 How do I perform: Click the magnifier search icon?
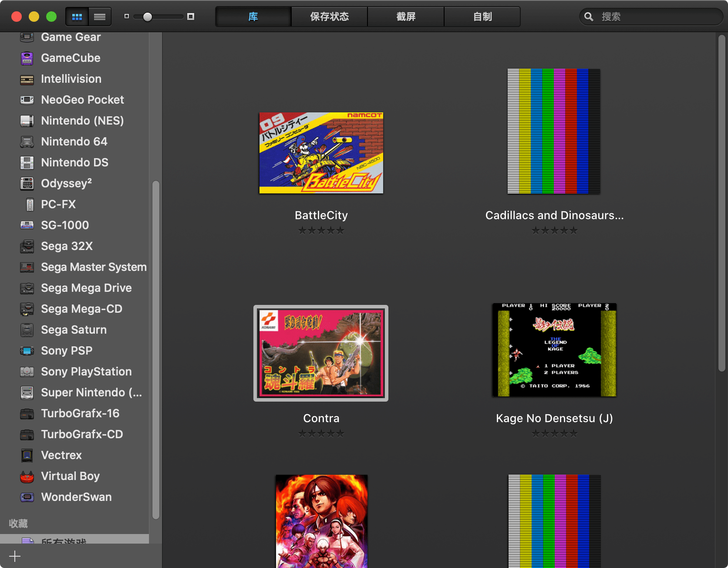coord(589,17)
